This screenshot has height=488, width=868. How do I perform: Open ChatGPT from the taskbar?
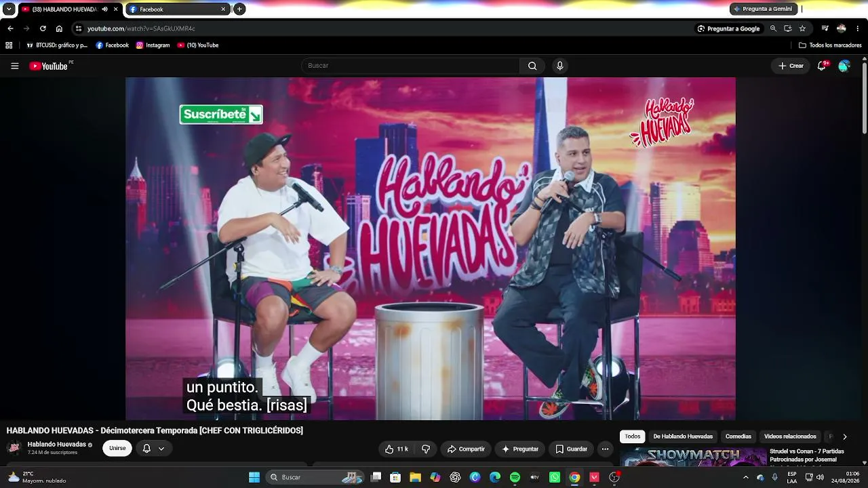(x=455, y=477)
